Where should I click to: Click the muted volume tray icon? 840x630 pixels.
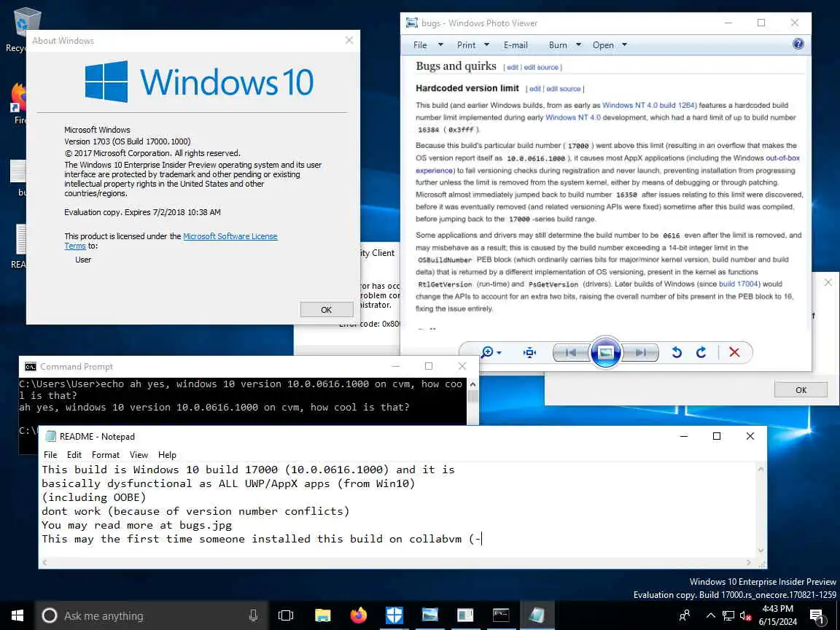pos(745,615)
